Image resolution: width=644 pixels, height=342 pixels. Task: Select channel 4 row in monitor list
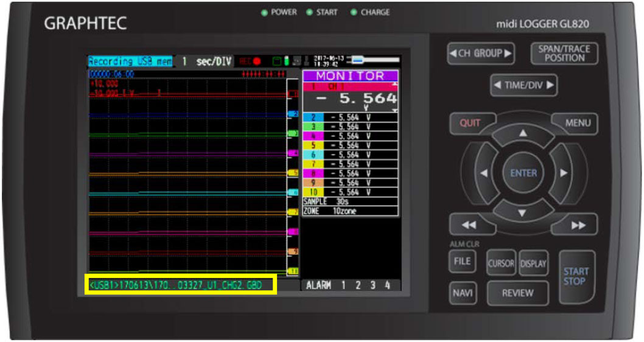[351, 136]
